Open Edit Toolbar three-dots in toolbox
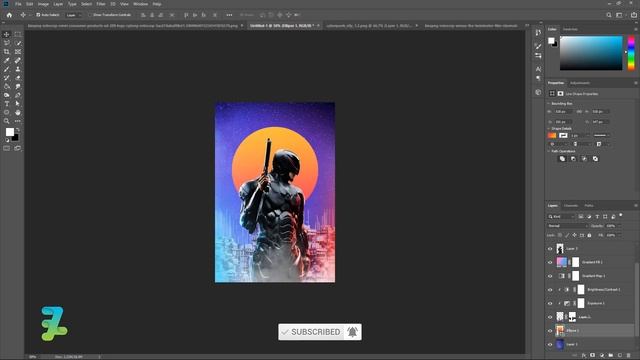The image size is (640, 360). [18, 121]
